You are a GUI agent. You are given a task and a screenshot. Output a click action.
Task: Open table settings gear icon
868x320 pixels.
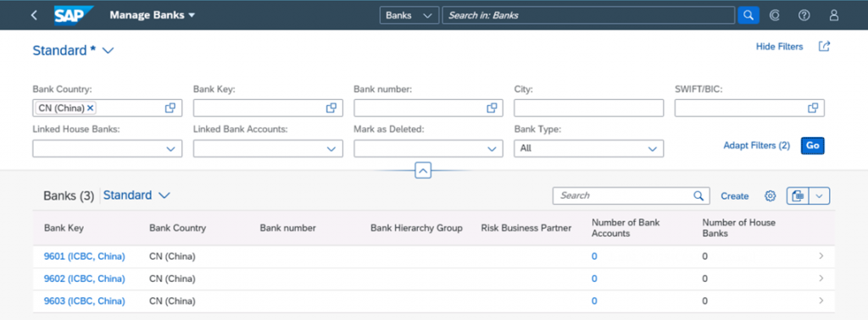770,196
